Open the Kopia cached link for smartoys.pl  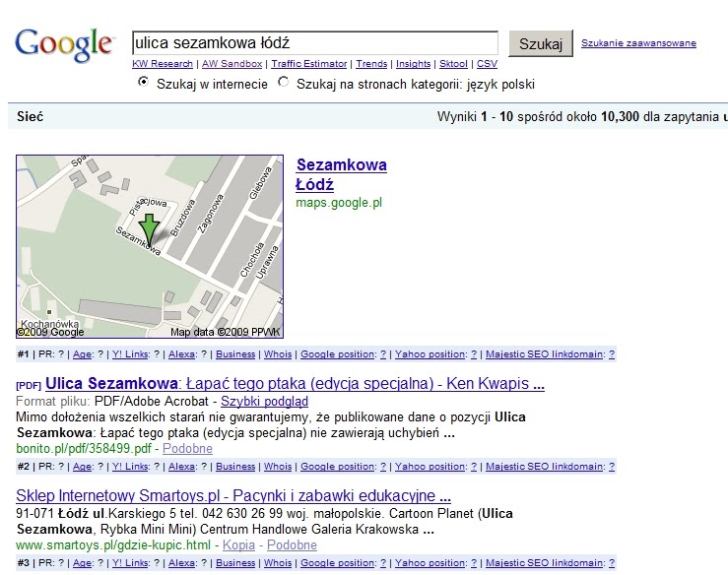tap(238, 544)
